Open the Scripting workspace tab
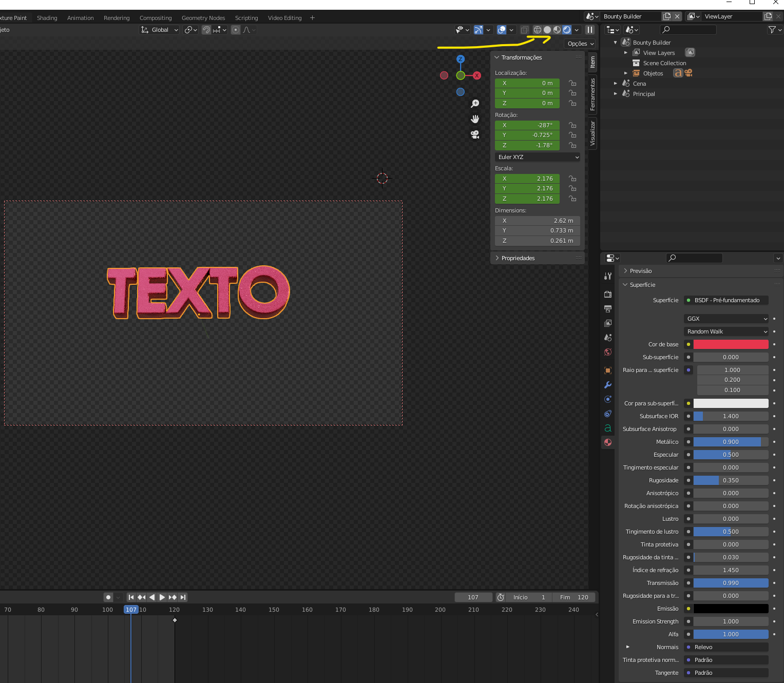This screenshot has width=784, height=683. 246,18
